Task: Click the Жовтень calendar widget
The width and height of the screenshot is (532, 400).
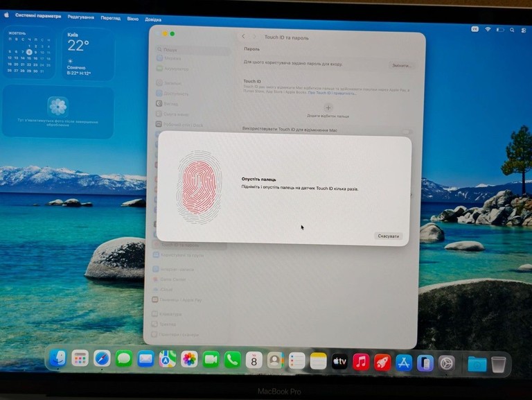Action: pyautogui.click(x=29, y=53)
